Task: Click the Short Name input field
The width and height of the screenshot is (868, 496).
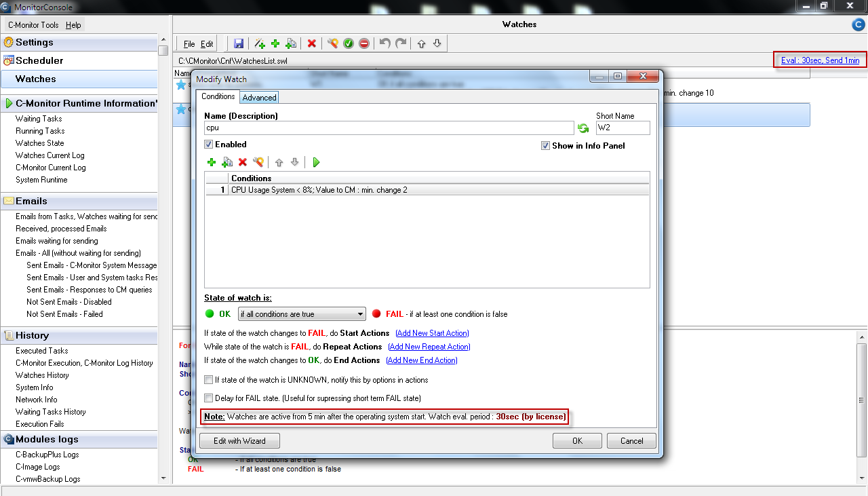Action: click(623, 128)
